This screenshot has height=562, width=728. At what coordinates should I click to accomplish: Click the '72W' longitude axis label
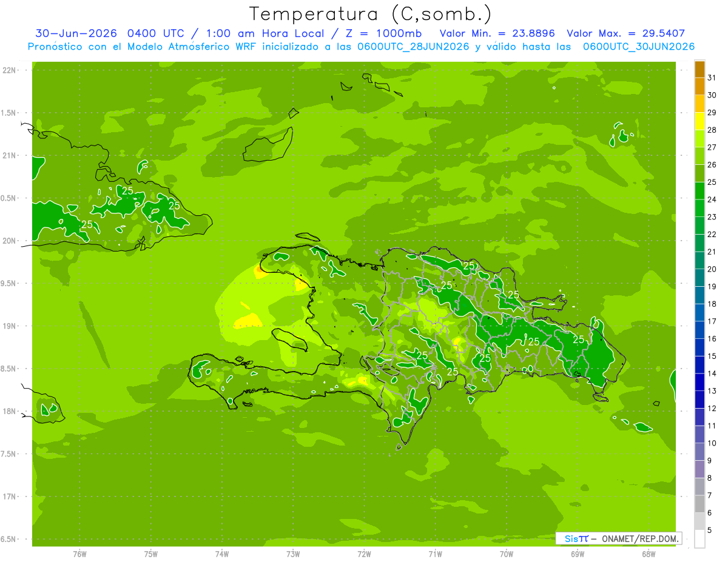[x=364, y=554]
